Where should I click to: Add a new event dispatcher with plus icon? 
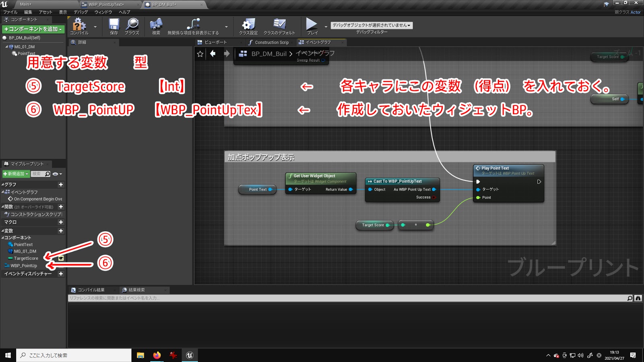pyautogui.click(x=61, y=274)
